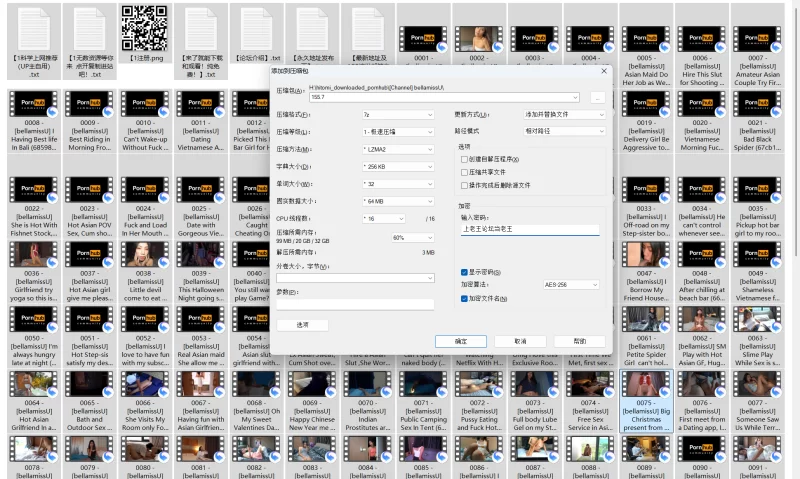The width and height of the screenshot is (800, 479).
Task: Click the browse "..." button beside archive name
Action: click(597, 97)
